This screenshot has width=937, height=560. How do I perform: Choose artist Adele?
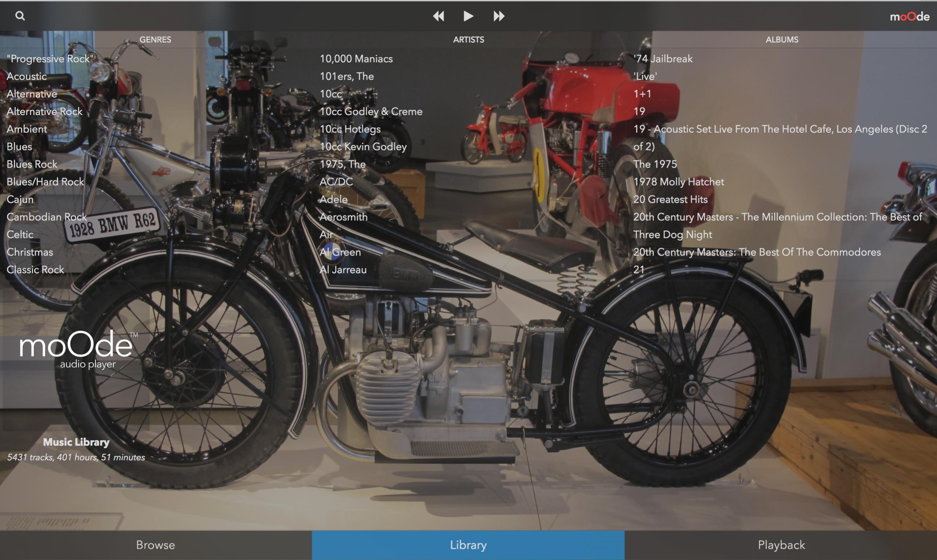pyautogui.click(x=334, y=199)
